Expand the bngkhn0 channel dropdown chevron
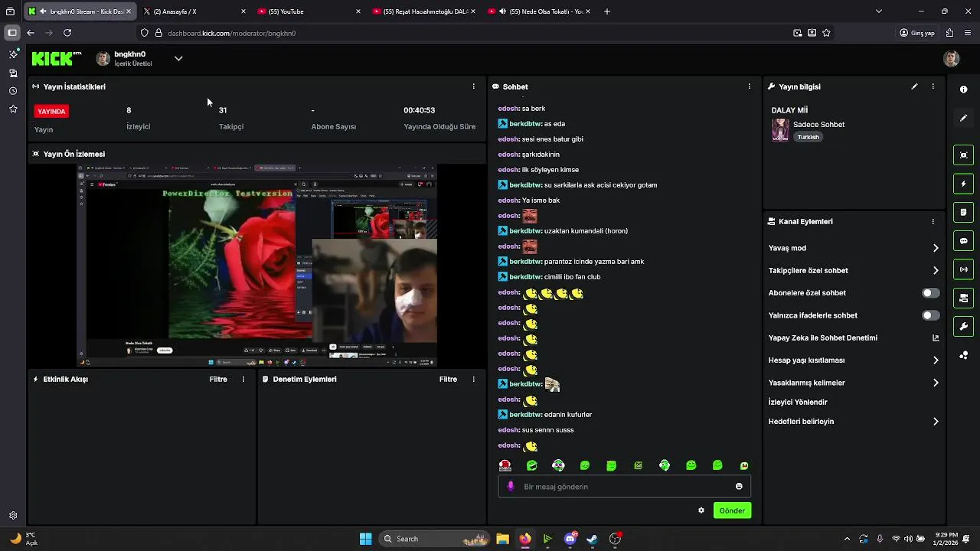The image size is (980, 551). pyautogui.click(x=178, y=58)
